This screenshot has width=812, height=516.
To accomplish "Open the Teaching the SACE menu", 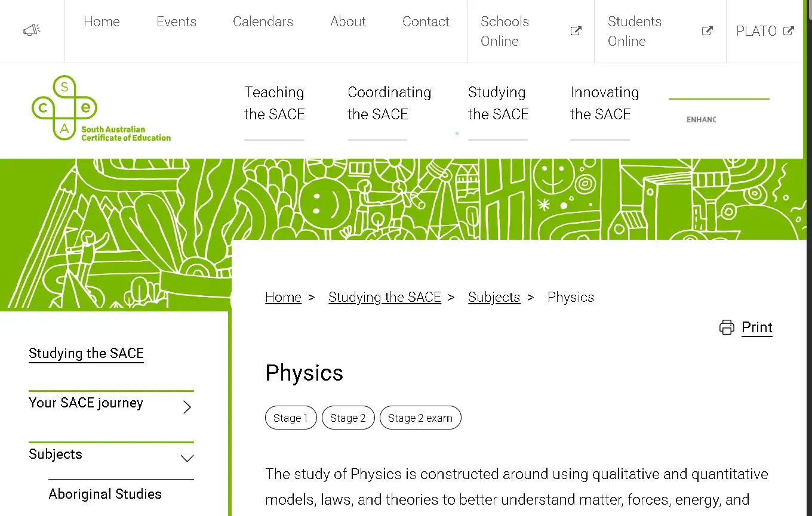I will 274,103.
